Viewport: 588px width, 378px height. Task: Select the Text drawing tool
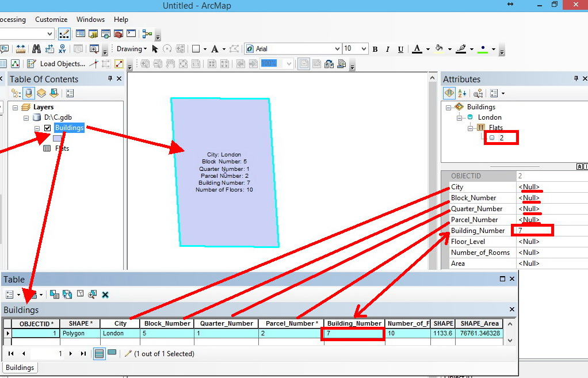[x=215, y=49]
